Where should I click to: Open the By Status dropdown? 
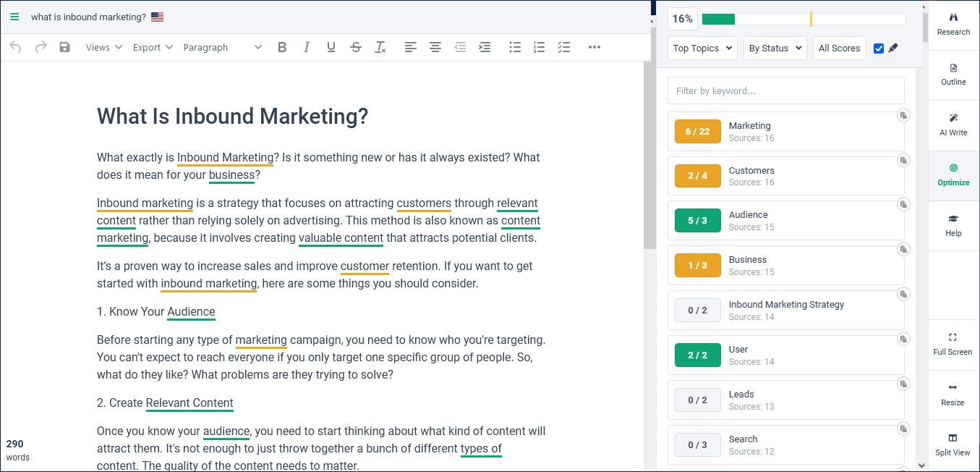click(x=775, y=48)
